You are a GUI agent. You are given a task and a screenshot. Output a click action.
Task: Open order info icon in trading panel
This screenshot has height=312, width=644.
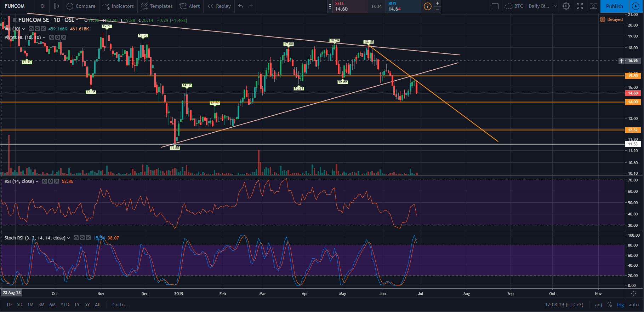coord(428,6)
